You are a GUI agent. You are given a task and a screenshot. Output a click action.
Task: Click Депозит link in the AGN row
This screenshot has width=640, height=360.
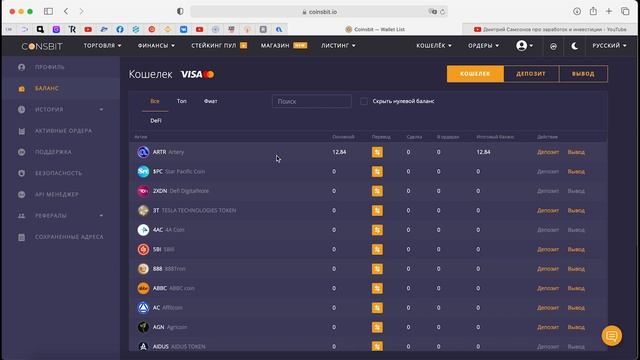tap(548, 327)
